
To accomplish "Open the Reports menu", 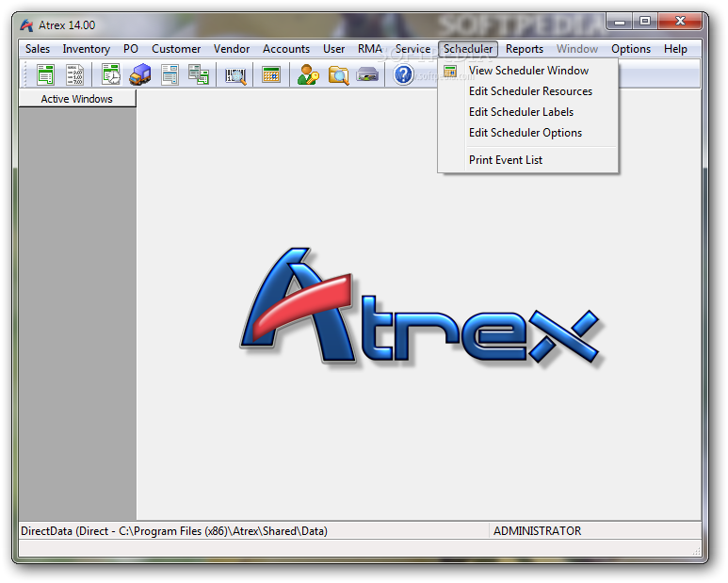I will pyautogui.click(x=525, y=49).
